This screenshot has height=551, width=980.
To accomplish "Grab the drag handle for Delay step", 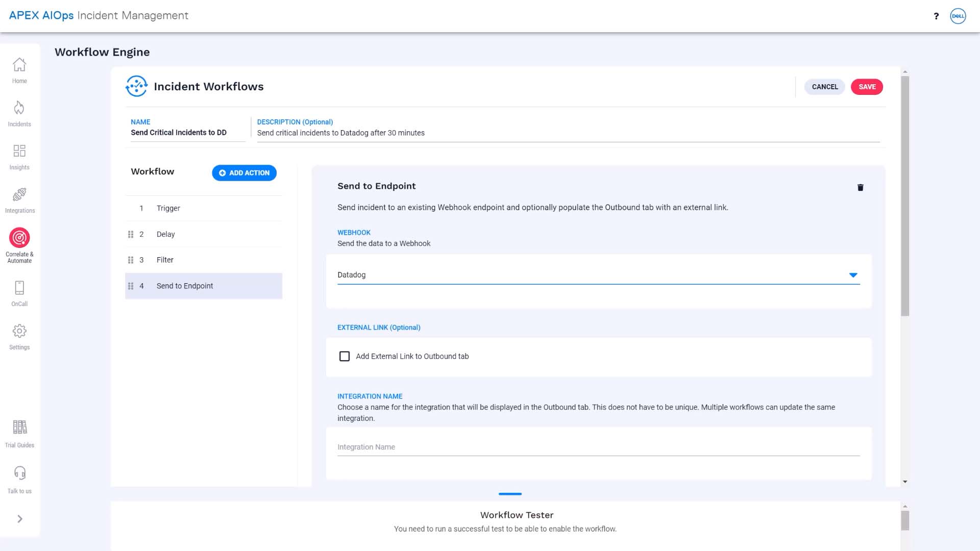I will pos(131,234).
